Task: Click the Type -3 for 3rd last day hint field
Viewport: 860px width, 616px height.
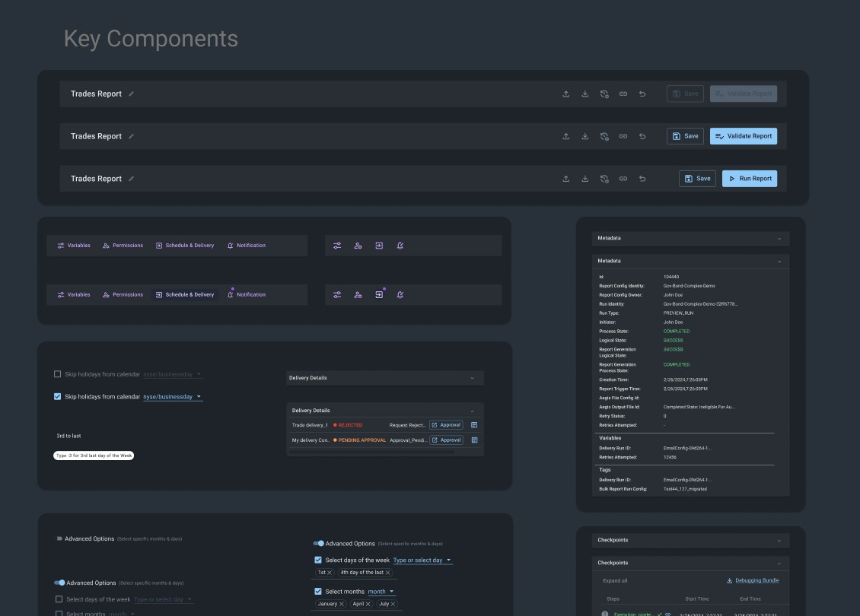Action: click(x=94, y=456)
